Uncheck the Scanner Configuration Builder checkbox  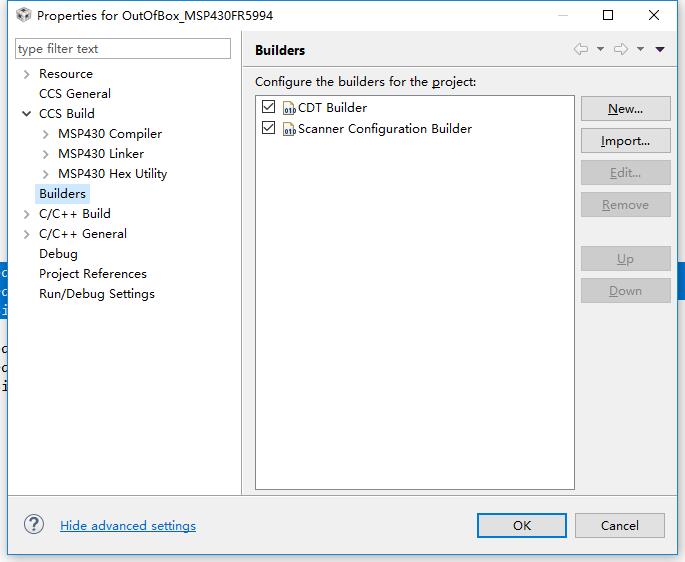click(268, 128)
